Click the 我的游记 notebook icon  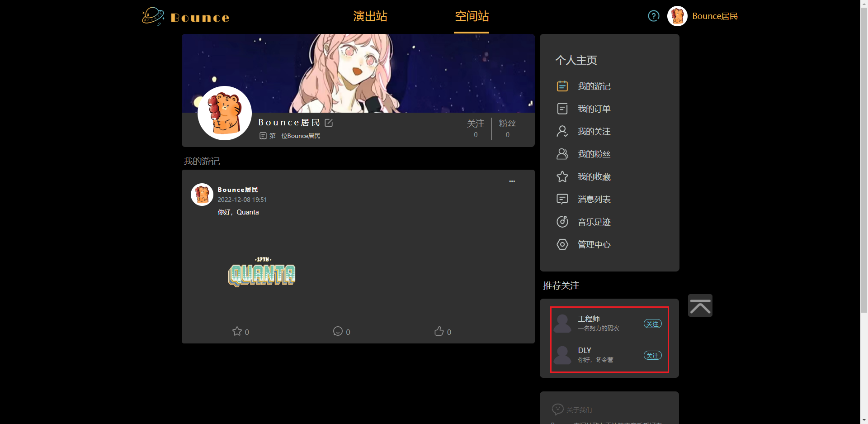point(562,86)
